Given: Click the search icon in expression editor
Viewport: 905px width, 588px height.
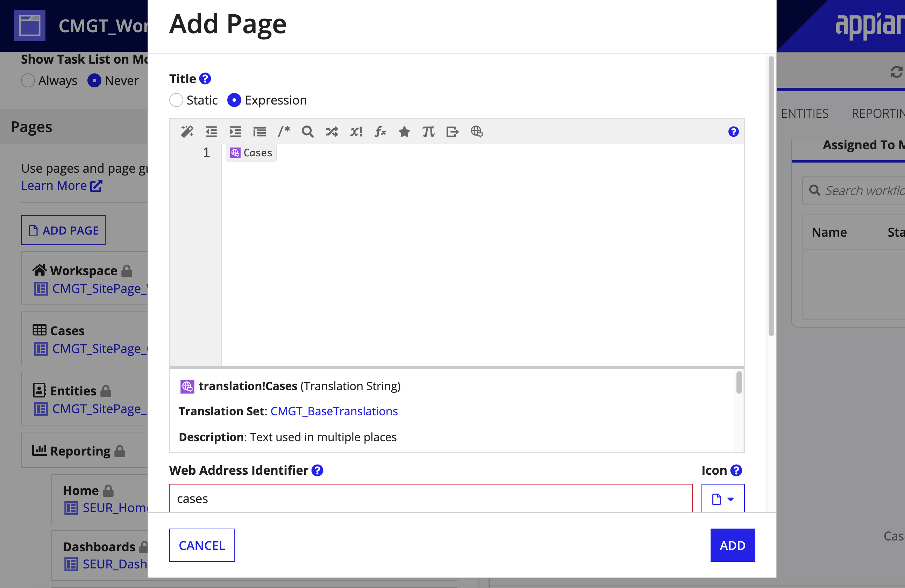Looking at the screenshot, I should tap(307, 131).
